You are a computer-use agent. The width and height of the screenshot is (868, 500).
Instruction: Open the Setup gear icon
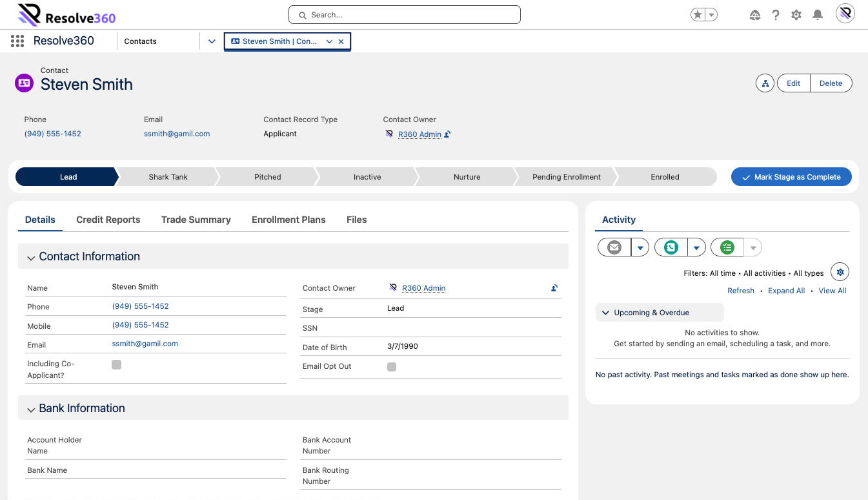coord(796,15)
